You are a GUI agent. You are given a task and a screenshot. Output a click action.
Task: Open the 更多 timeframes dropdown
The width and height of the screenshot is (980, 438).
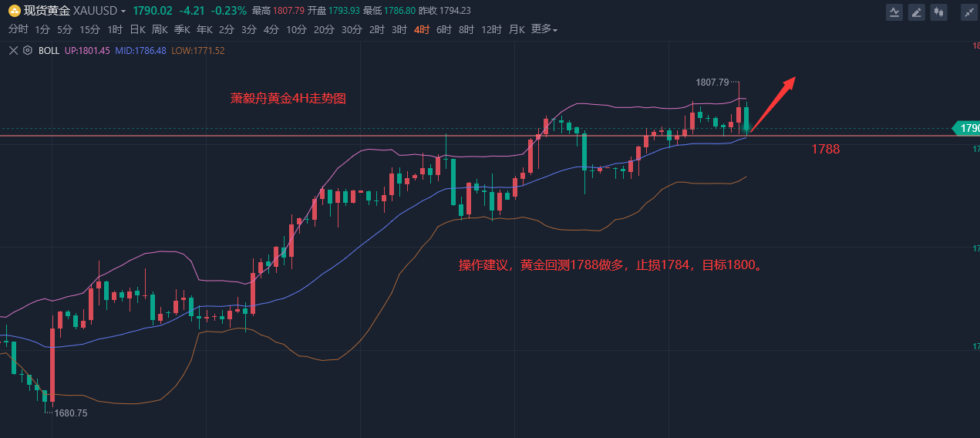click(544, 29)
